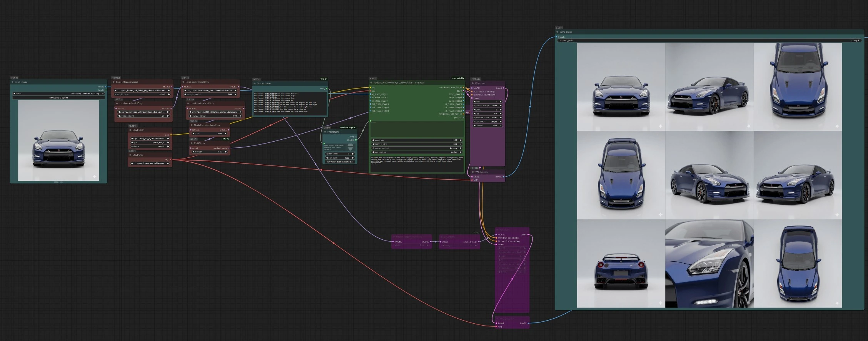Select the rear view car image in Save Image
868x341 pixels.
point(621,264)
